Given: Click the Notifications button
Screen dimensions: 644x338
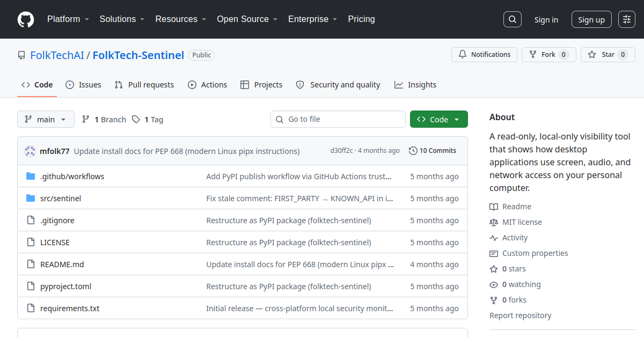Looking at the screenshot, I should point(485,55).
